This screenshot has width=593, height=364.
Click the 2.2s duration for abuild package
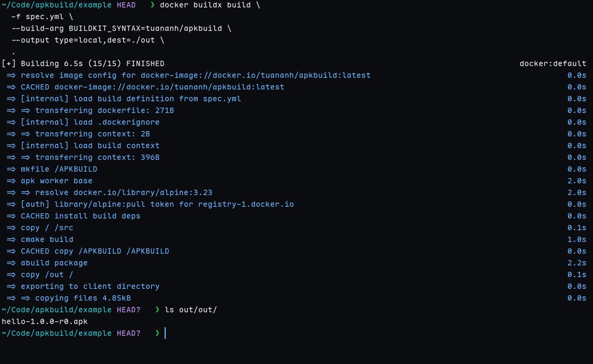point(576,263)
